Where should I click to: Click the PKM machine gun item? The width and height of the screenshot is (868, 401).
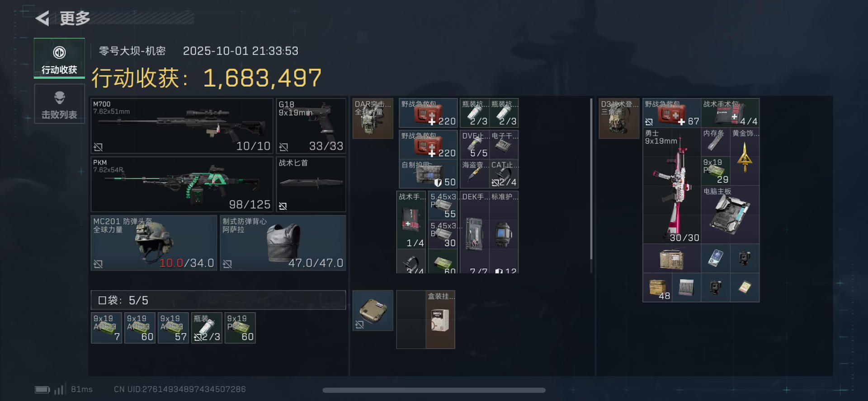point(182,184)
